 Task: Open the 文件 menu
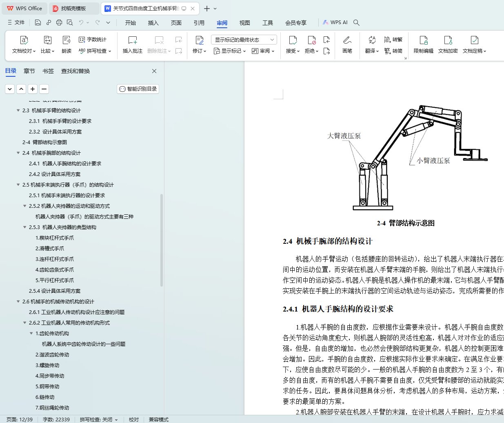16,22
